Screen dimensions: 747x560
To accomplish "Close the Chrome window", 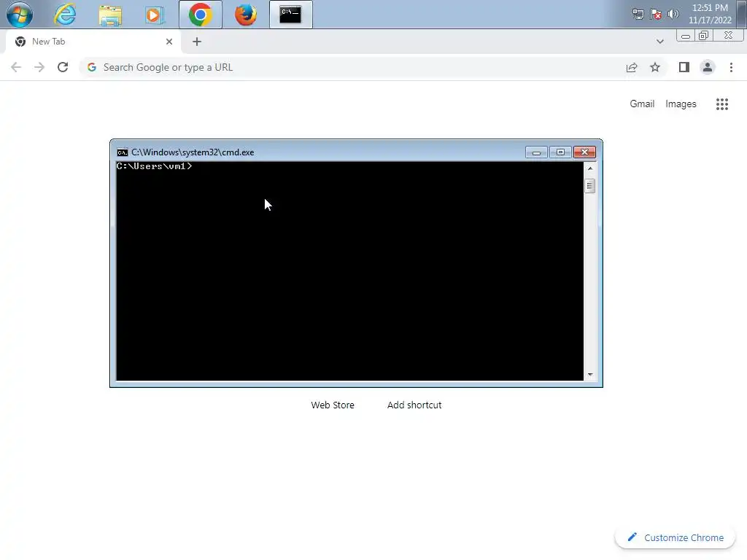I will click(x=728, y=36).
